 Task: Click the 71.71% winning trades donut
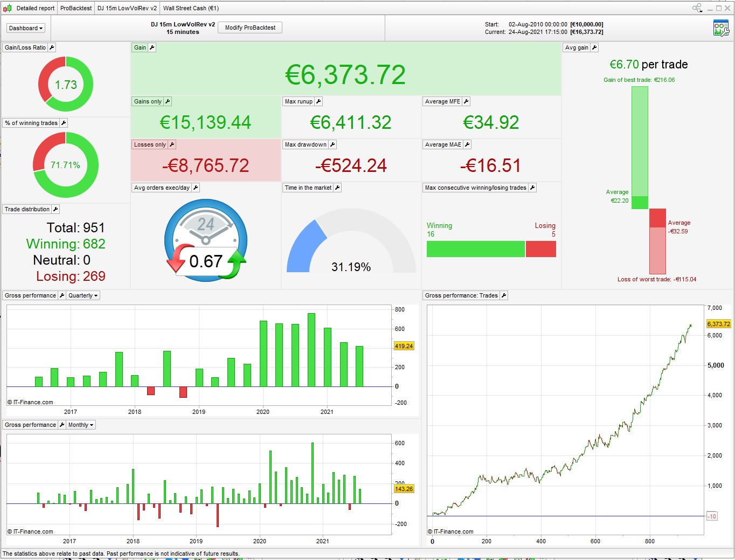coord(66,165)
